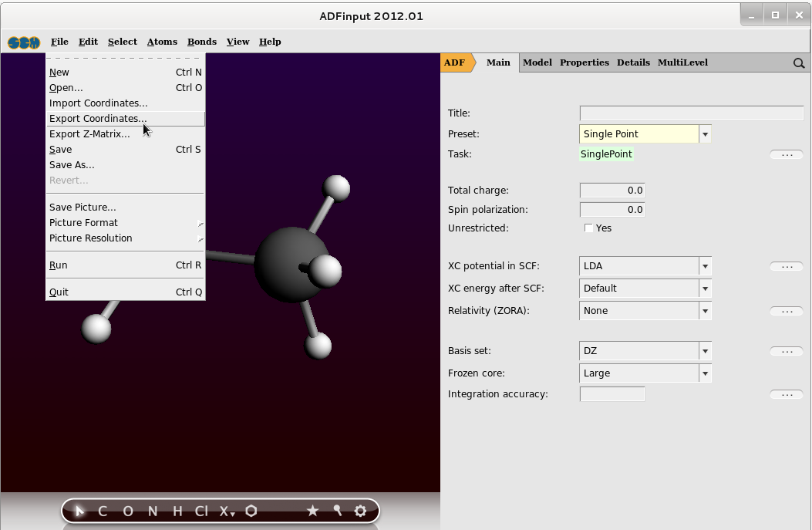Screen dimensions: 812x530
Task: Select Save Picture from File menu
Action: pos(83,208)
